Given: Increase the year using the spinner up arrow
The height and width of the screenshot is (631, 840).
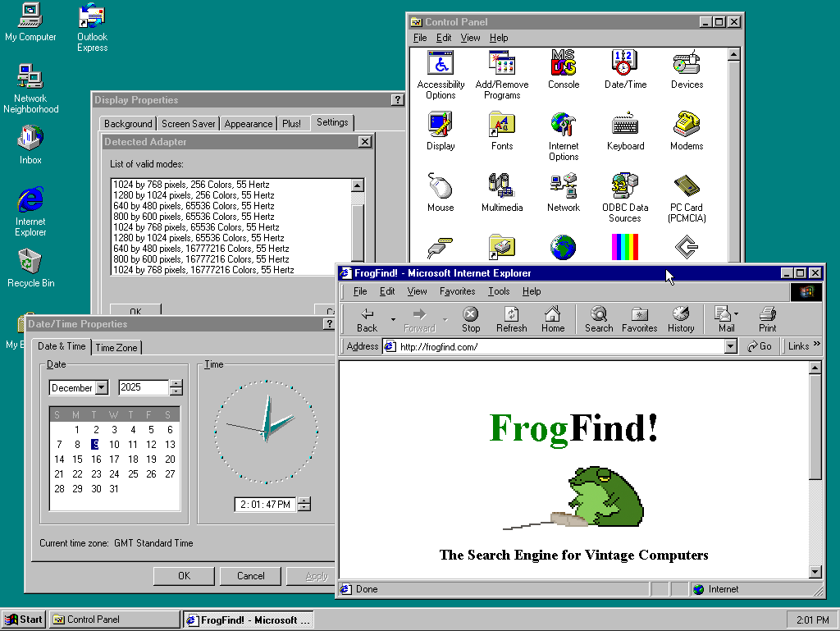Looking at the screenshot, I should 176,384.
